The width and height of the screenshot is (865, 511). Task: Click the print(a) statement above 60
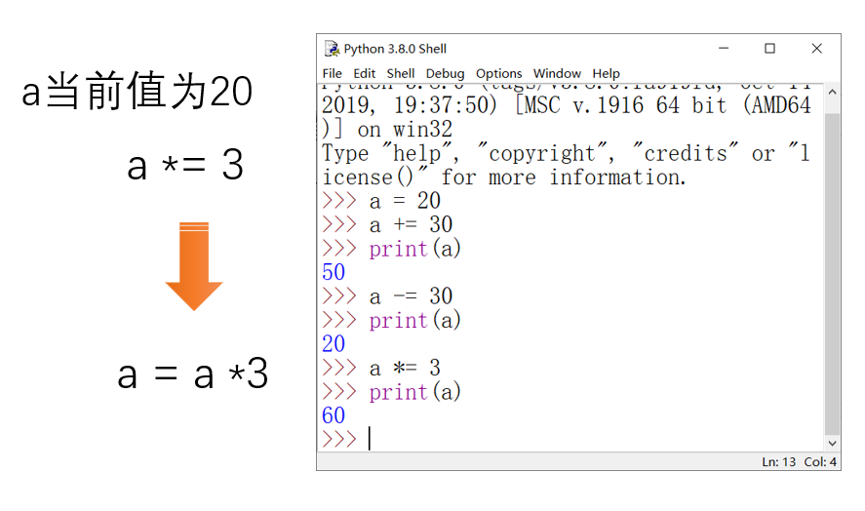415,392
